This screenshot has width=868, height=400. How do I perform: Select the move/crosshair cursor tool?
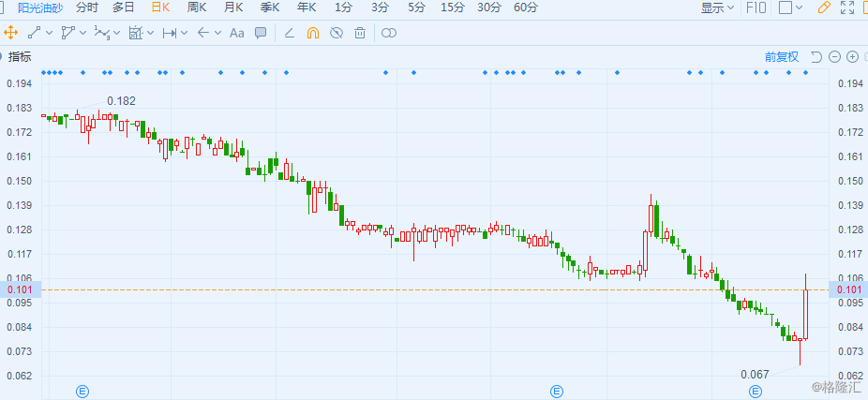click(12, 33)
